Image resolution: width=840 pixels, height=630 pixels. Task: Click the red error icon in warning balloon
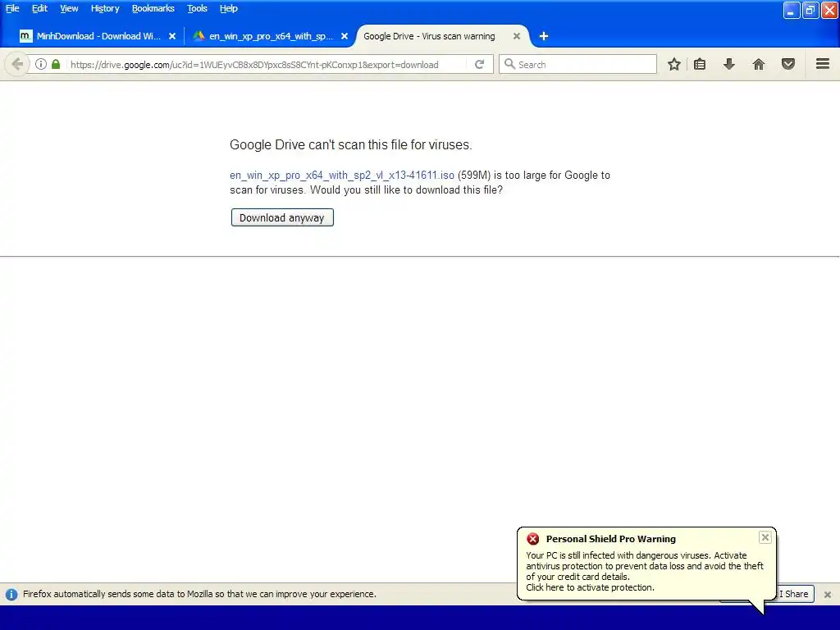pos(533,539)
